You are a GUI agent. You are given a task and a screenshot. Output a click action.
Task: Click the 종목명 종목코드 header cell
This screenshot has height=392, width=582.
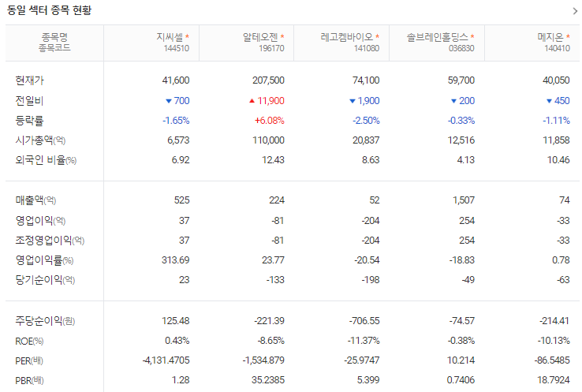point(54,43)
